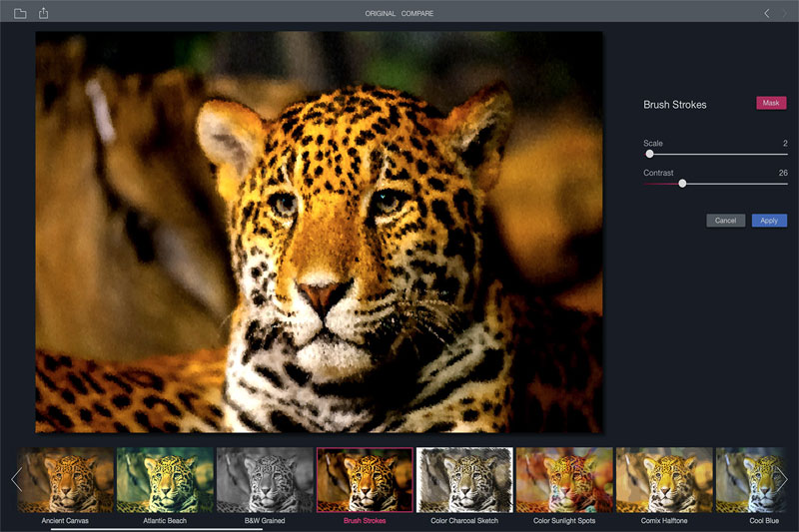Toggle the Mask button

coord(771,103)
